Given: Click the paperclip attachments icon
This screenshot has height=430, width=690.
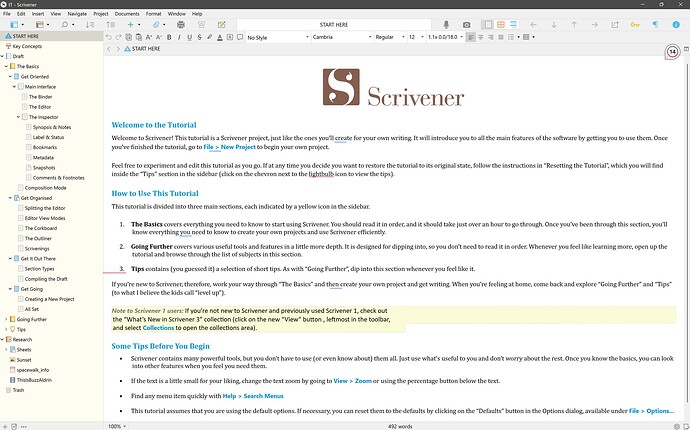Looking at the screenshot, I should (156, 25).
